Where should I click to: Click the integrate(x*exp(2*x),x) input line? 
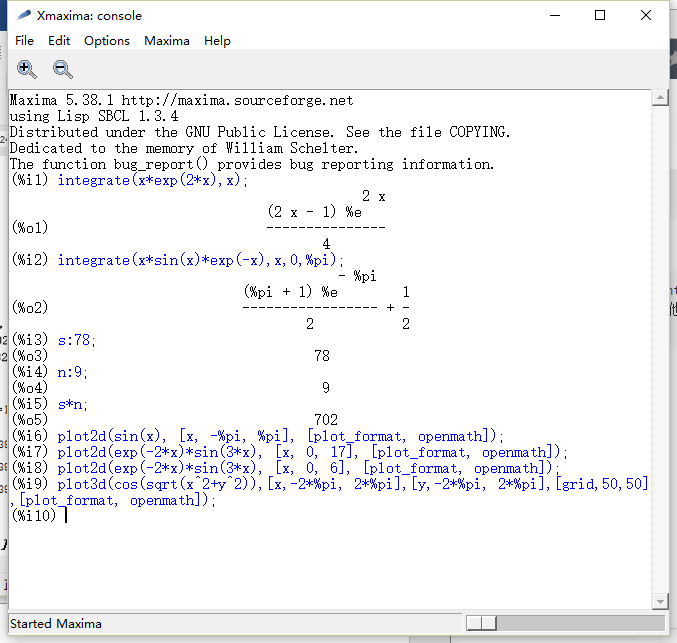[x=153, y=180]
